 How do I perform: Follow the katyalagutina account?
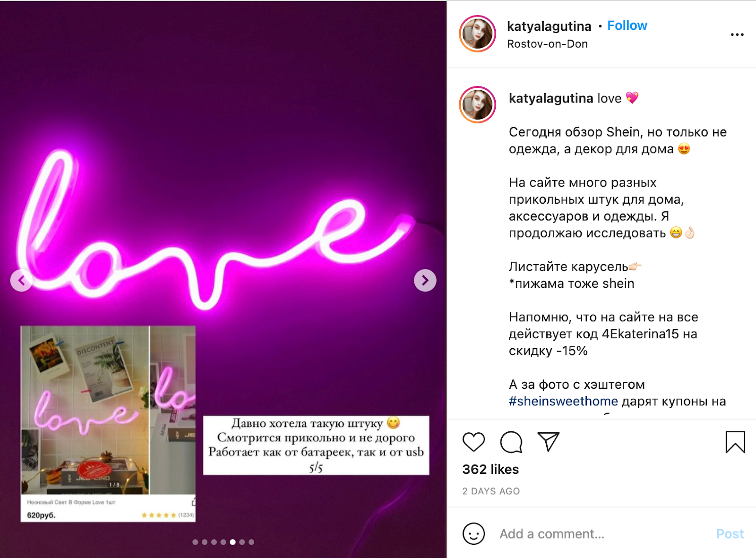pyautogui.click(x=627, y=26)
